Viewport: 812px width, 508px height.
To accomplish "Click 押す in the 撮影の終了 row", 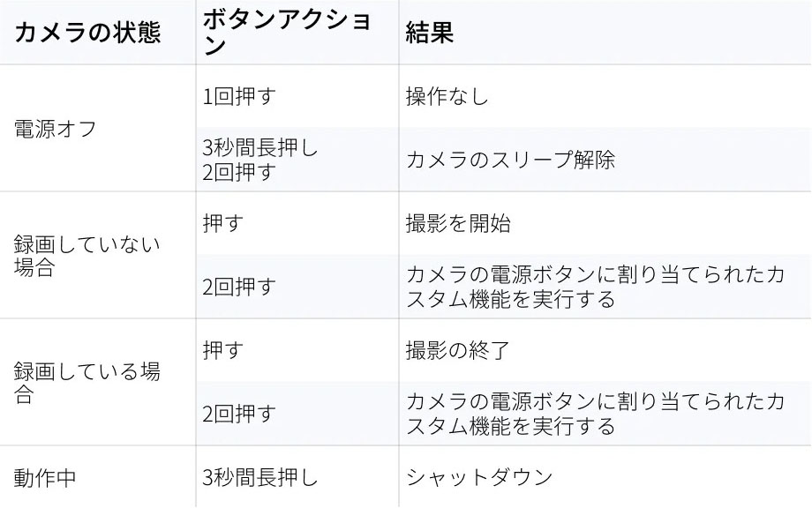I will (x=222, y=351).
